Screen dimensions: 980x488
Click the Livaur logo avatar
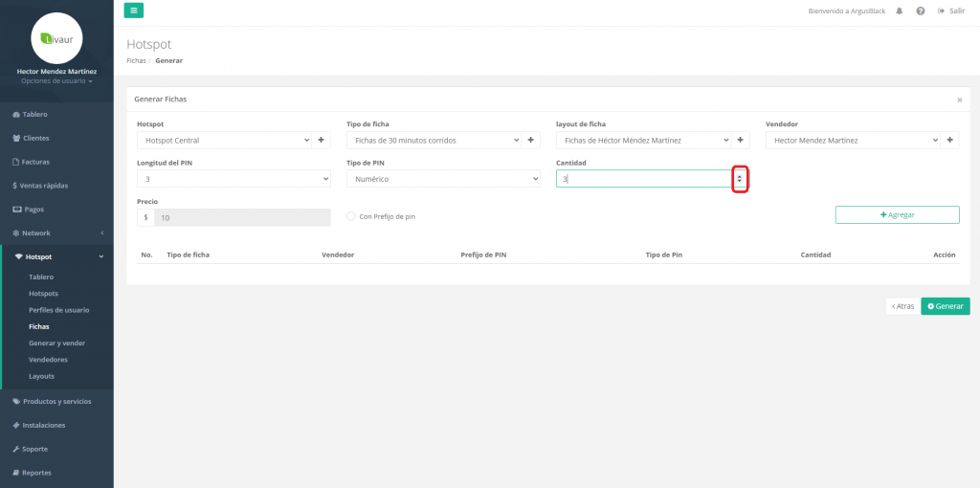coord(56,38)
